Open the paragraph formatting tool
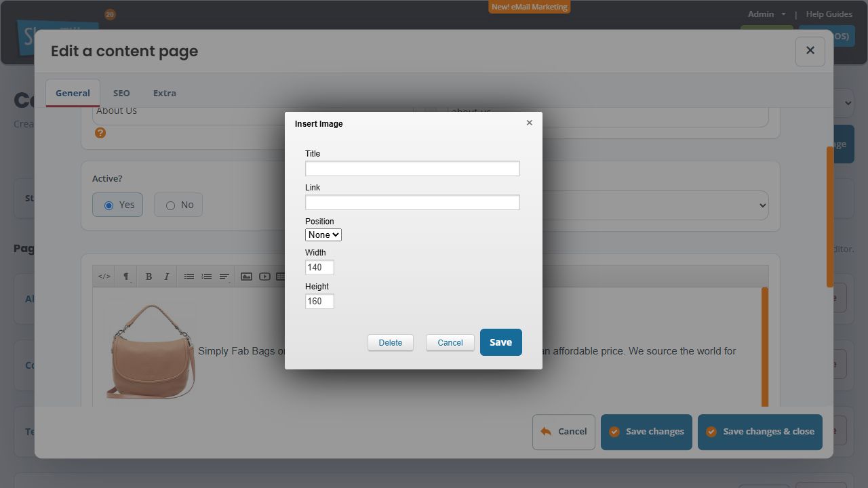This screenshot has height=488, width=868. (126, 277)
